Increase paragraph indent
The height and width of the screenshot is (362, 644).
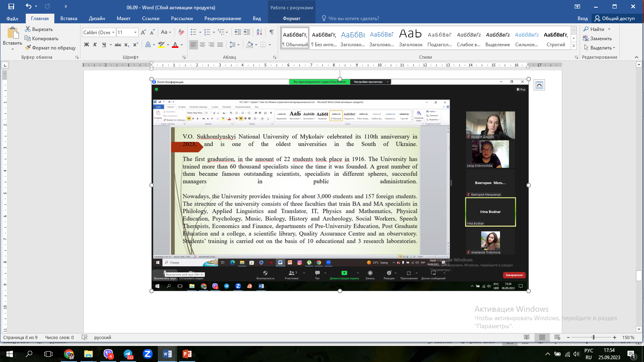point(247,32)
